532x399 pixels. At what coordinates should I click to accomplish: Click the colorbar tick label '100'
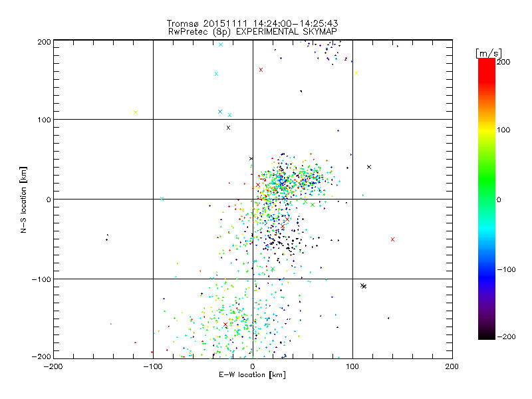(503, 130)
